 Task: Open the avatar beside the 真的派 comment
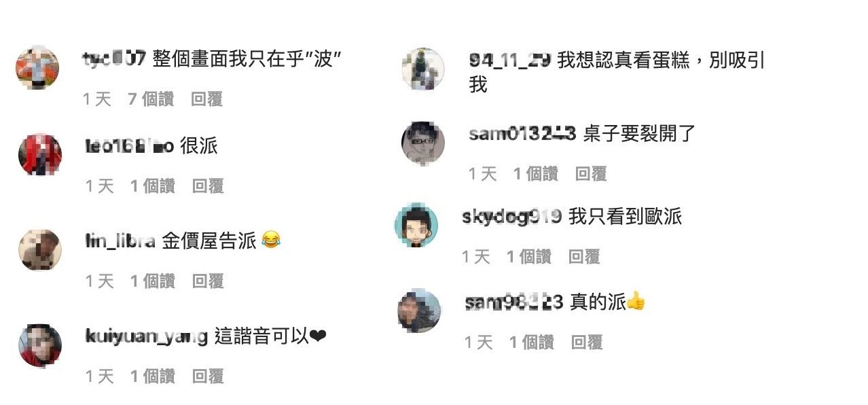[x=419, y=311]
